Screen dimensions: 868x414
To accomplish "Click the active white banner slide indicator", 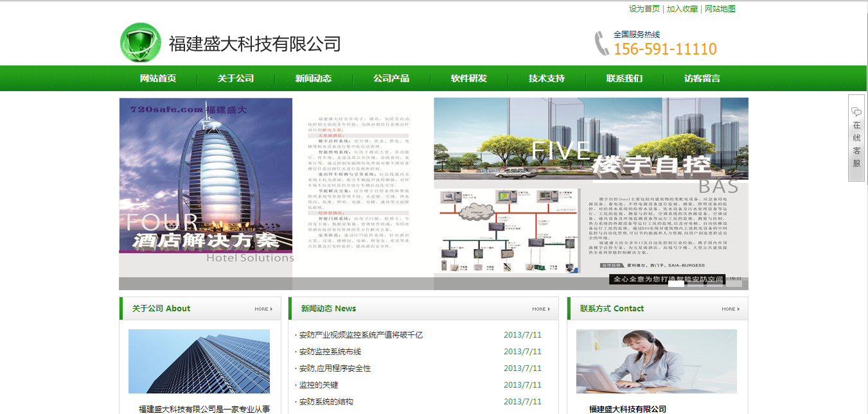I will pyautogui.click(x=676, y=284).
